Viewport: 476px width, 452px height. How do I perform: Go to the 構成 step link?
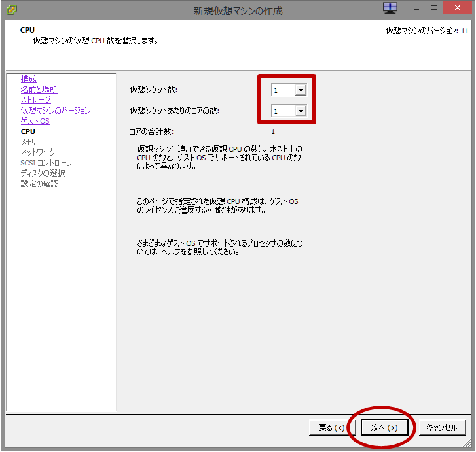pos(29,79)
